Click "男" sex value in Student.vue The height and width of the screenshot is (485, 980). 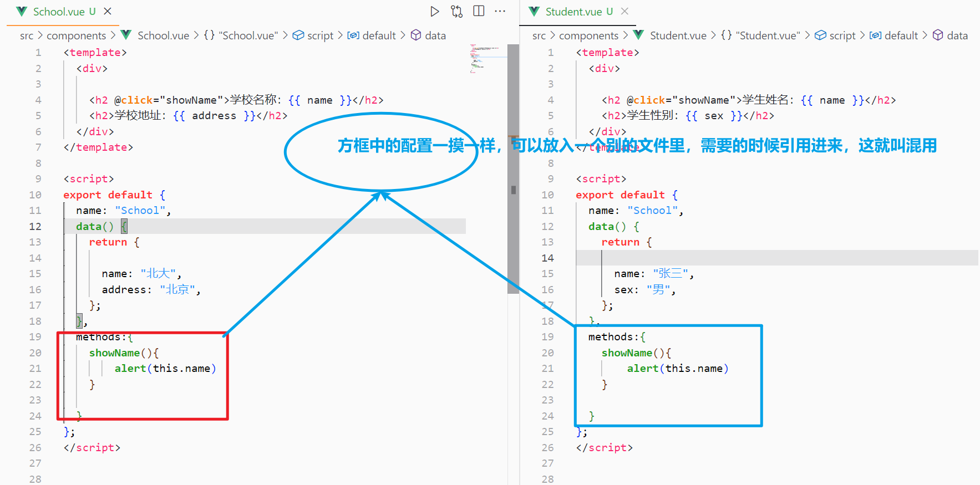pos(658,289)
